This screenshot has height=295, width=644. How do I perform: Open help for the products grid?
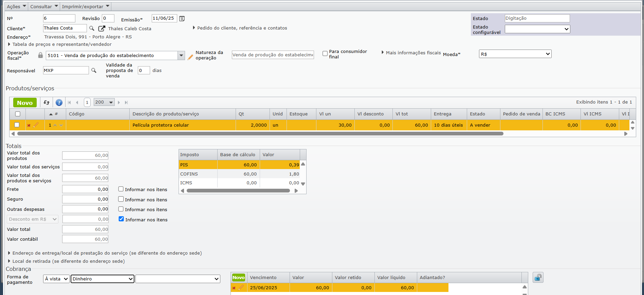(59, 103)
